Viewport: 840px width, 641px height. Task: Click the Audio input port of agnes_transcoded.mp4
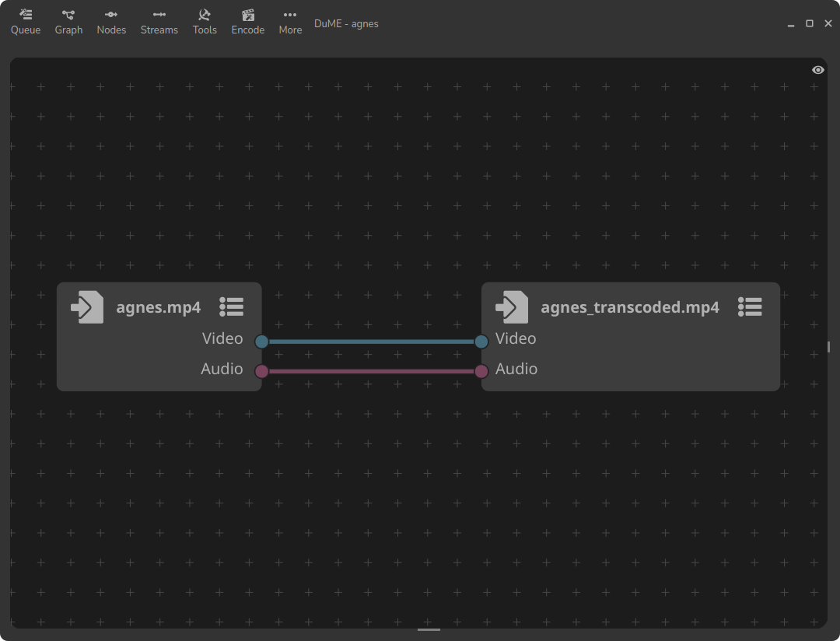(x=481, y=371)
